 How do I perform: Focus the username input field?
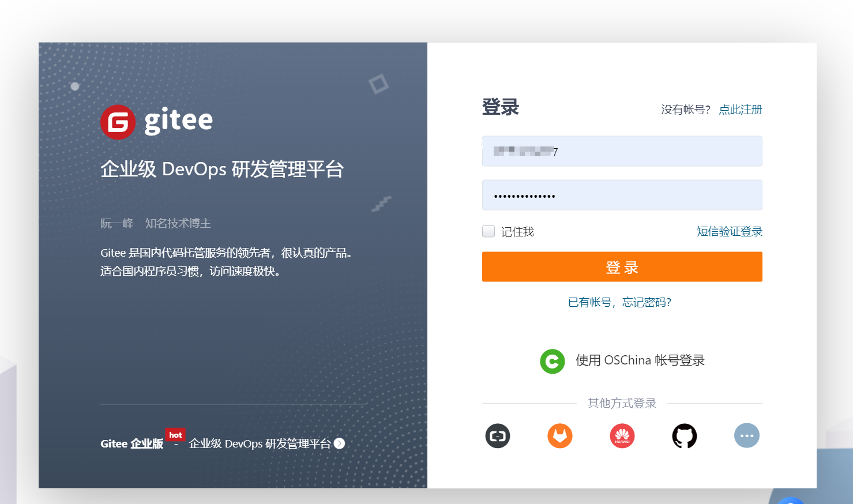(x=622, y=151)
